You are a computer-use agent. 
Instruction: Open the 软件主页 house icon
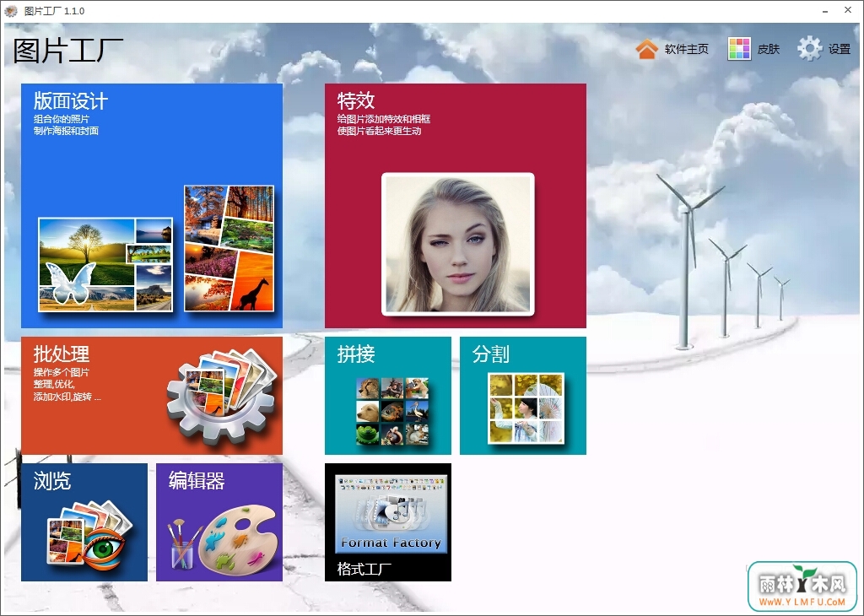647,49
